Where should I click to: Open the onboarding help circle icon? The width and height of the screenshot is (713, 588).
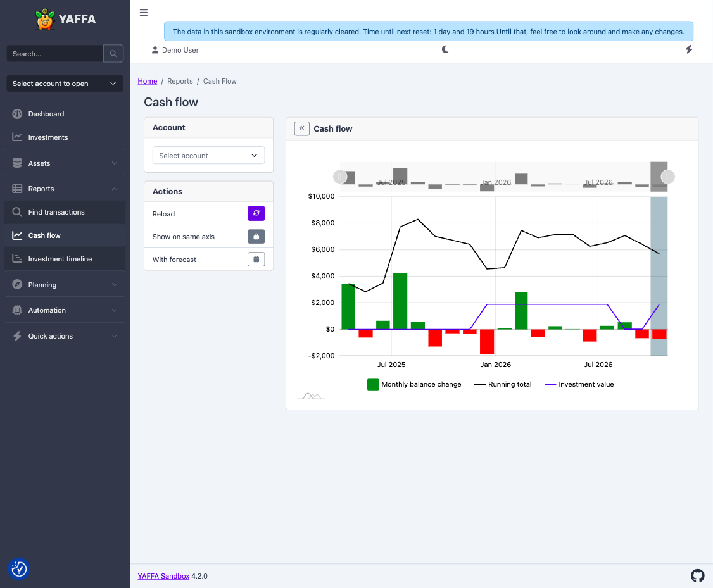pyautogui.click(x=19, y=569)
